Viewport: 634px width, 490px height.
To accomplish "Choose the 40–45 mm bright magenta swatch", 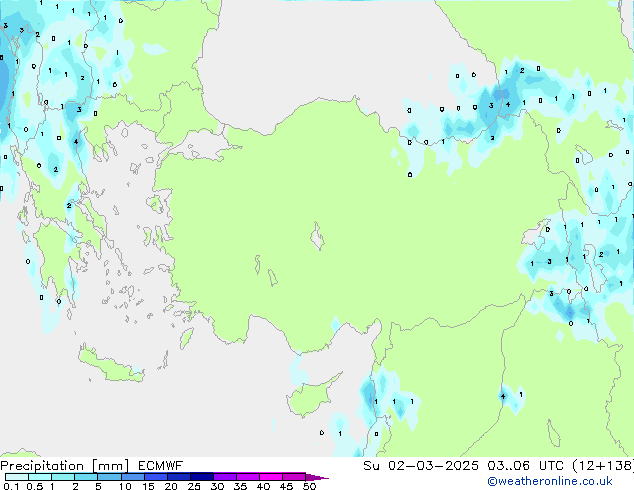I will pos(271,477).
